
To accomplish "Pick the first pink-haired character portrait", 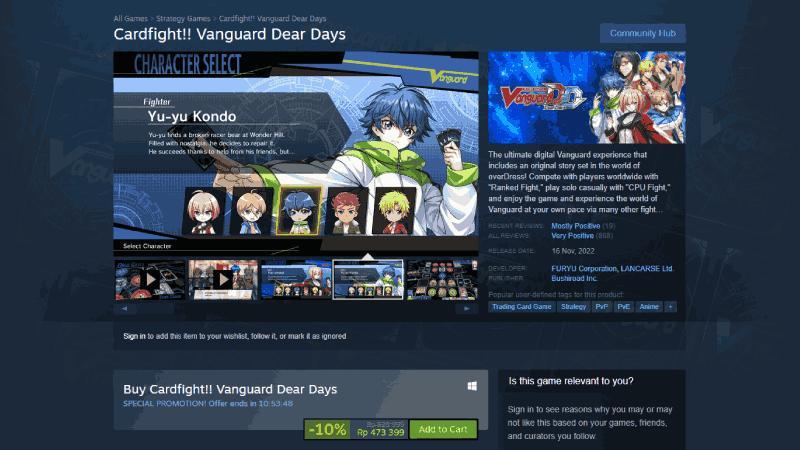I will [204, 211].
